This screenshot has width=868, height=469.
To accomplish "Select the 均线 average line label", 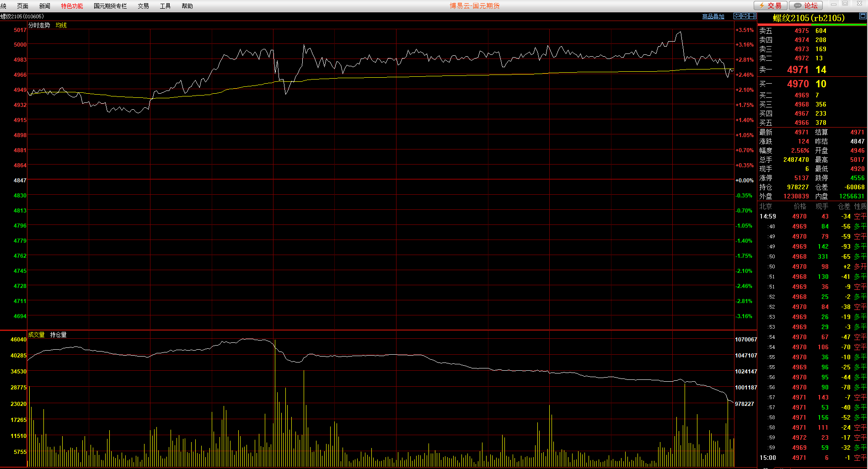I will pyautogui.click(x=61, y=25).
